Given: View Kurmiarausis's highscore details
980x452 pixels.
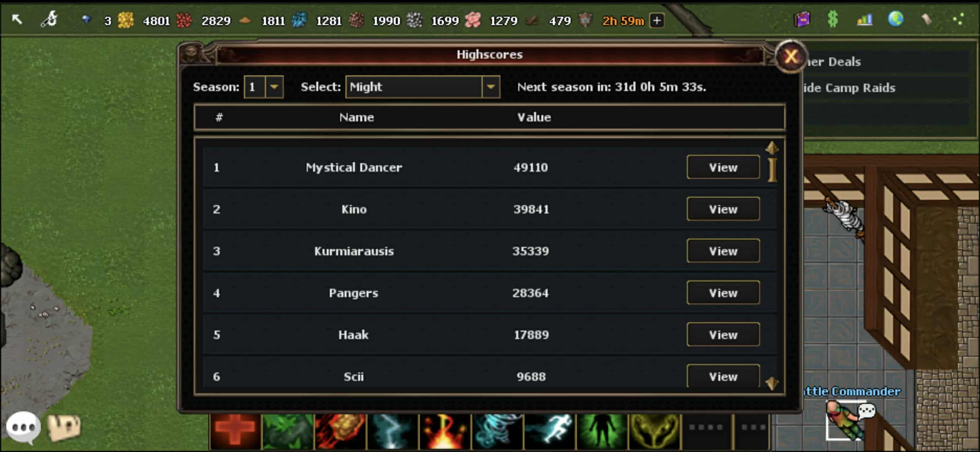Looking at the screenshot, I should point(723,251).
